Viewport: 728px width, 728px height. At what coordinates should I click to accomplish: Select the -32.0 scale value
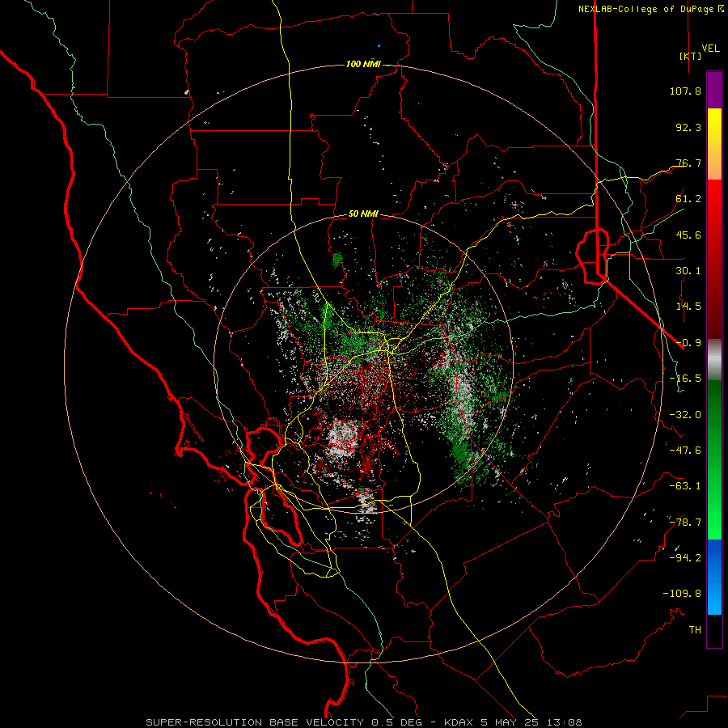[x=685, y=415]
